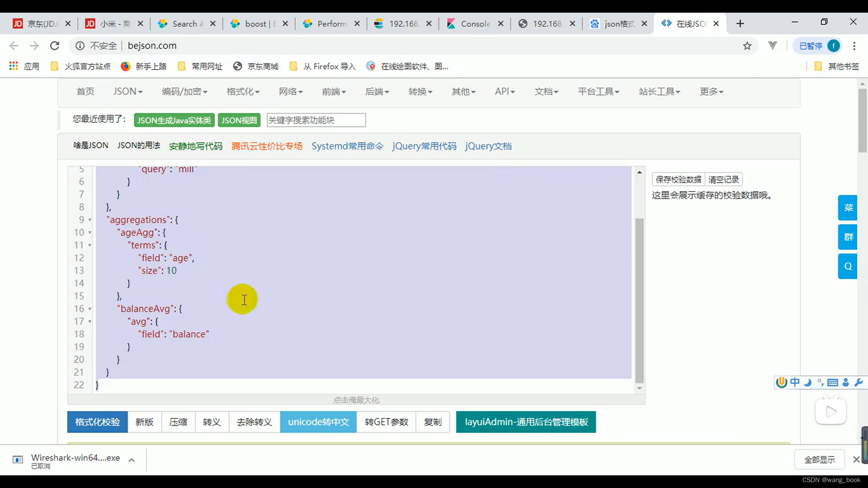
Task: Go back to previous page
Action: [14, 46]
